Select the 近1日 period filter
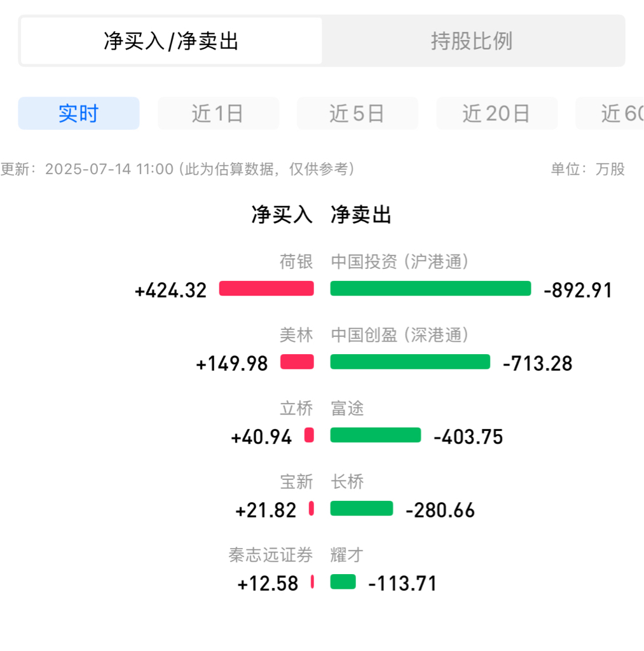The image size is (644, 651). [x=218, y=113]
